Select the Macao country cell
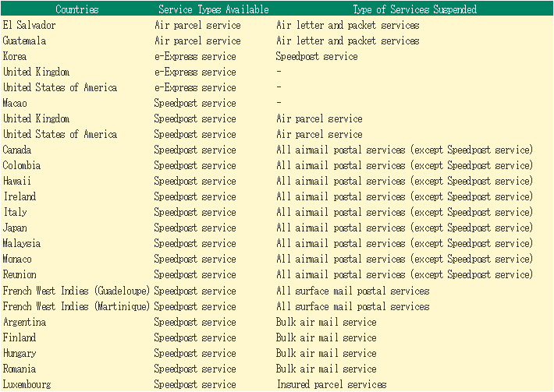Image resolution: width=554 pixels, height=392 pixels. (x=15, y=103)
